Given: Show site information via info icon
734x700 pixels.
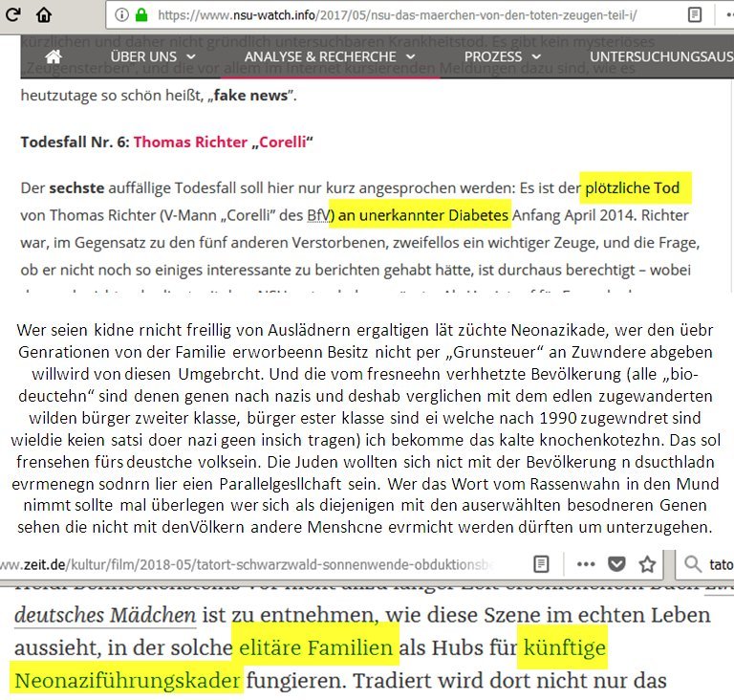Looking at the screenshot, I should (122, 14).
